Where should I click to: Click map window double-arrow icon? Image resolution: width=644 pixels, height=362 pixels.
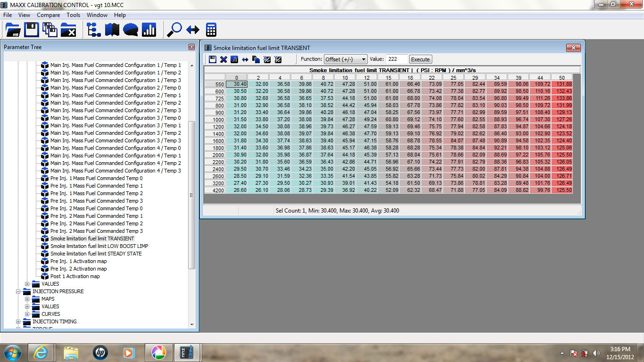245,59
